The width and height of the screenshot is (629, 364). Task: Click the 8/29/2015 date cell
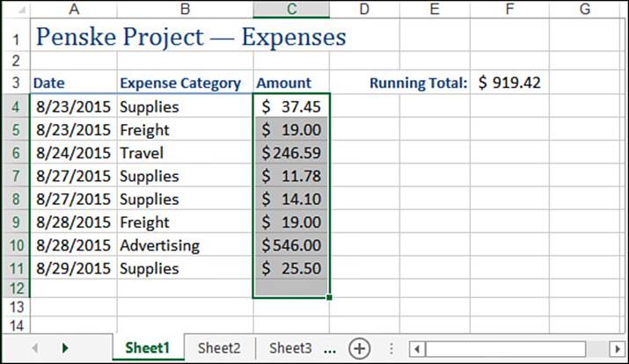(x=74, y=268)
